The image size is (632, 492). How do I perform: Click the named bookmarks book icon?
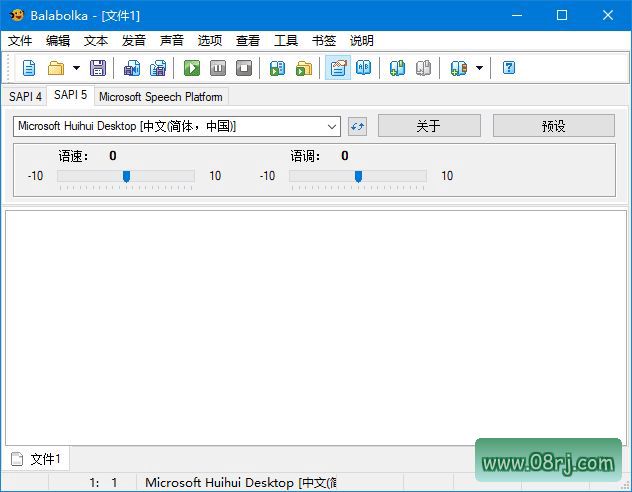pyautogui.click(x=459, y=68)
